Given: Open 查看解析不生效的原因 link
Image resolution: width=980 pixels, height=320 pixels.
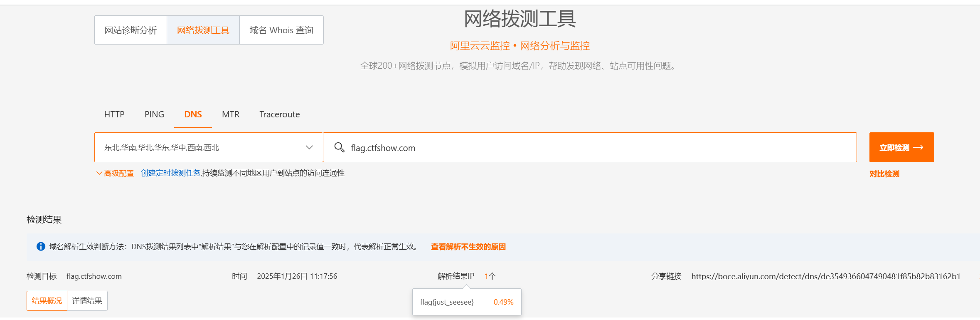Looking at the screenshot, I should tap(468, 247).
